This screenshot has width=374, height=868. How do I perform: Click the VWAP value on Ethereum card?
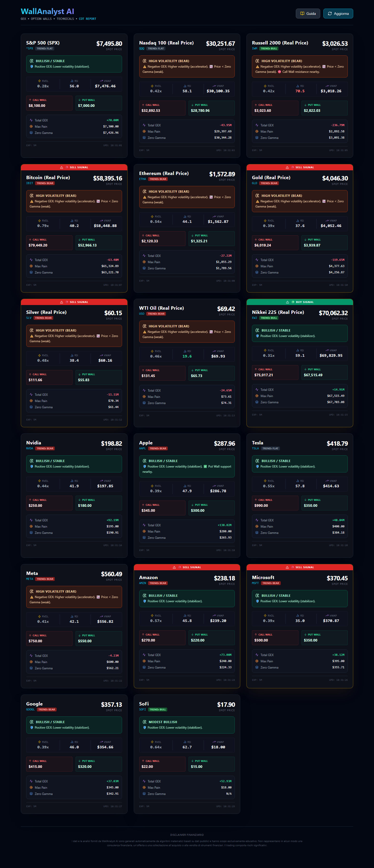(x=218, y=222)
